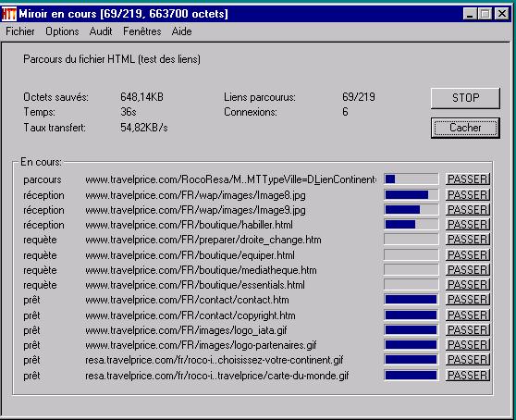Open the Fichier menu
This screenshot has width=516, height=420.
[20, 31]
